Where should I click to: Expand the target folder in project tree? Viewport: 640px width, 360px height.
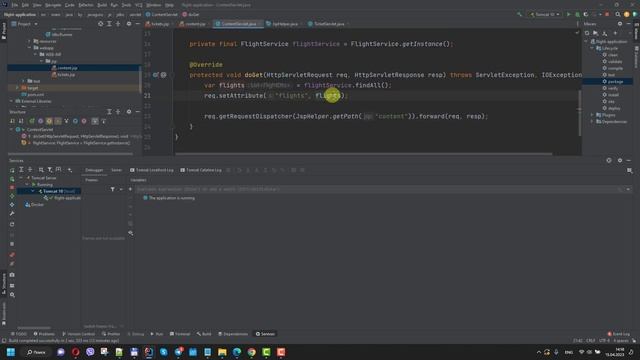[x=17, y=88]
